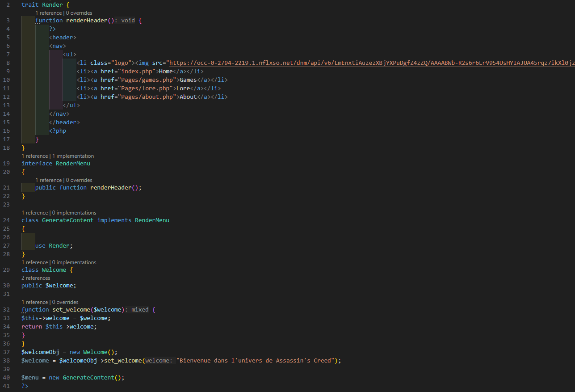Image resolution: width=575 pixels, height=392 pixels.
Task: Place cursor on "use Render;" statement
Action: pyautogui.click(x=54, y=246)
